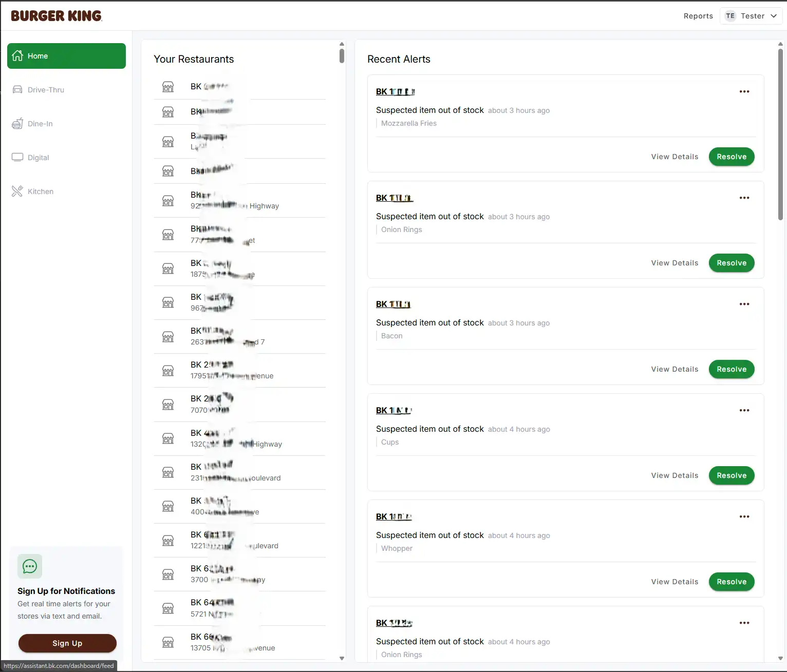This screenshot has height=672, width=787.
Task: Open three-dot menu on Cups alert
Action: (x=744, y=410)
